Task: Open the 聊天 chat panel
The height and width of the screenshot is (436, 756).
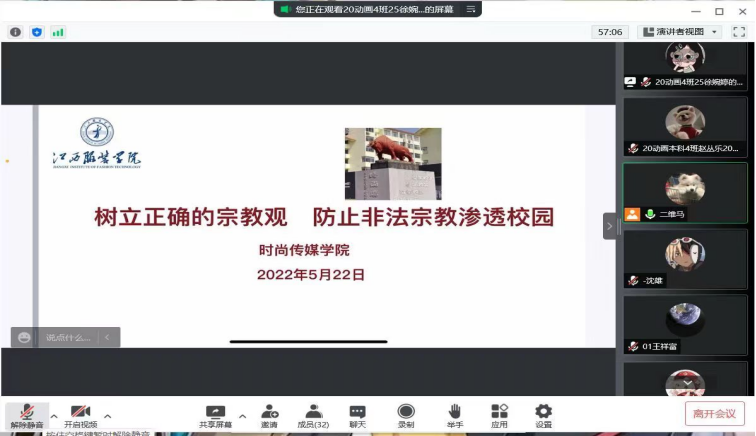Action: click(x=357, y=414)
